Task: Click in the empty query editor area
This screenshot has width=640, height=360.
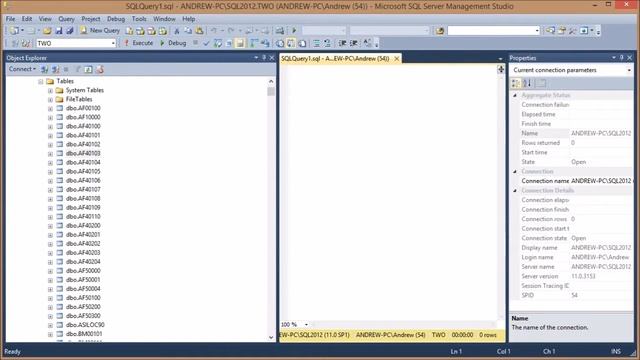Action: pyautogui.click(x=390, y=192)
